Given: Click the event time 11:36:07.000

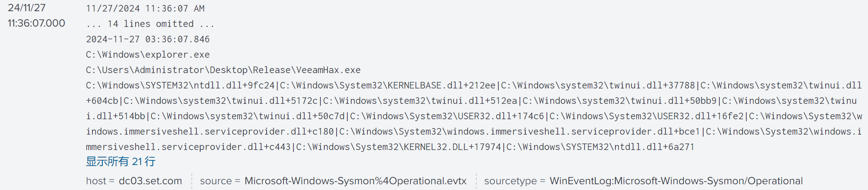Looking at the screenshot, I should coord(37,23).
